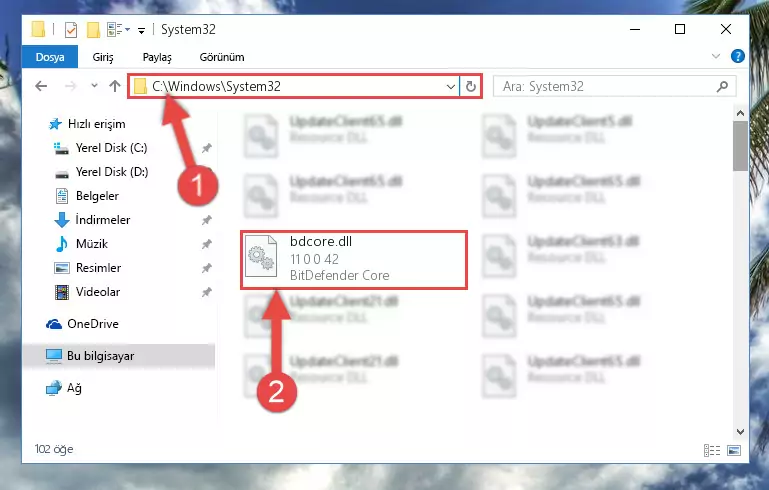Click the BitDefender Core description text

[x=339, y=276]
